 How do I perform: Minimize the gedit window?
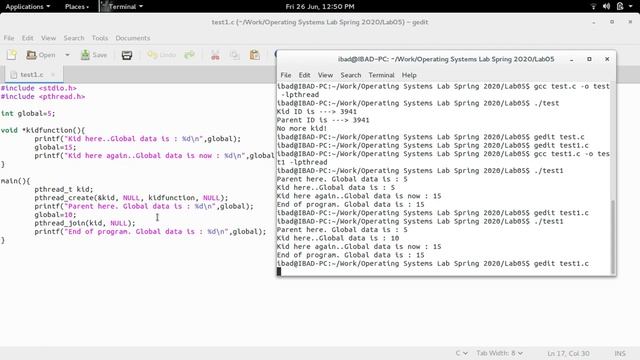pos(594,22)
